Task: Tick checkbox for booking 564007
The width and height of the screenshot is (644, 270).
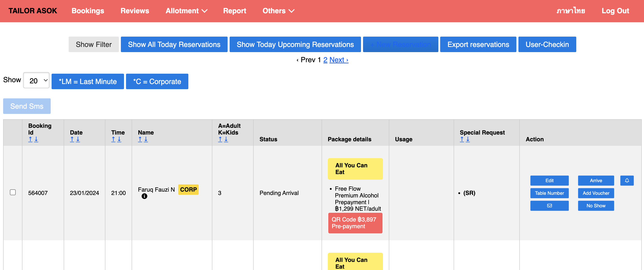Action: point(13,192)
